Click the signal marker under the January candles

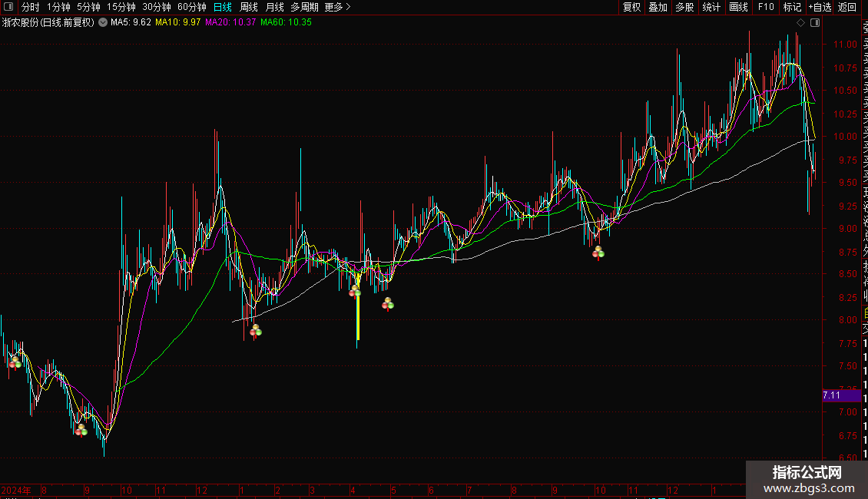255,331
